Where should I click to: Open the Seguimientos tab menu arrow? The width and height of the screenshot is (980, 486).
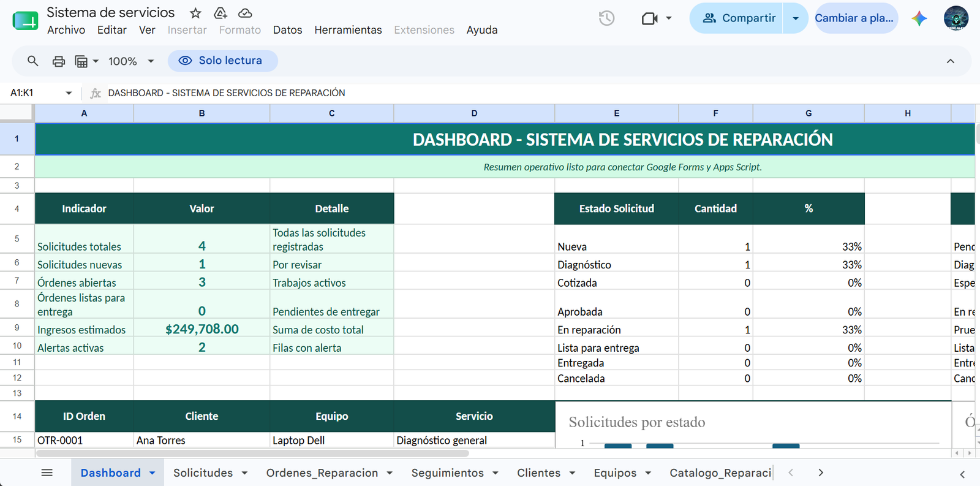pyautogui.click(x=496, y=473)
